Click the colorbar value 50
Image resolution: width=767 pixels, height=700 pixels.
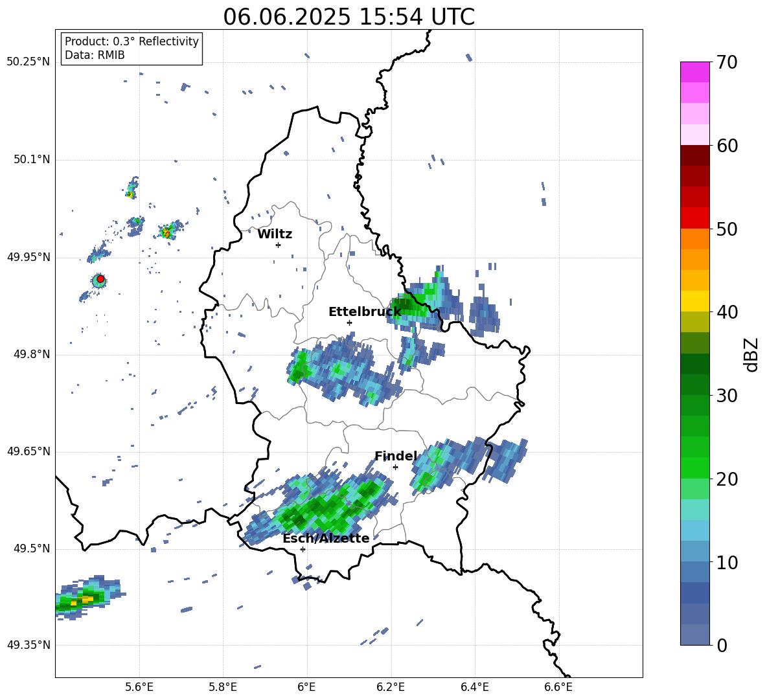click(x=727, y=229)
